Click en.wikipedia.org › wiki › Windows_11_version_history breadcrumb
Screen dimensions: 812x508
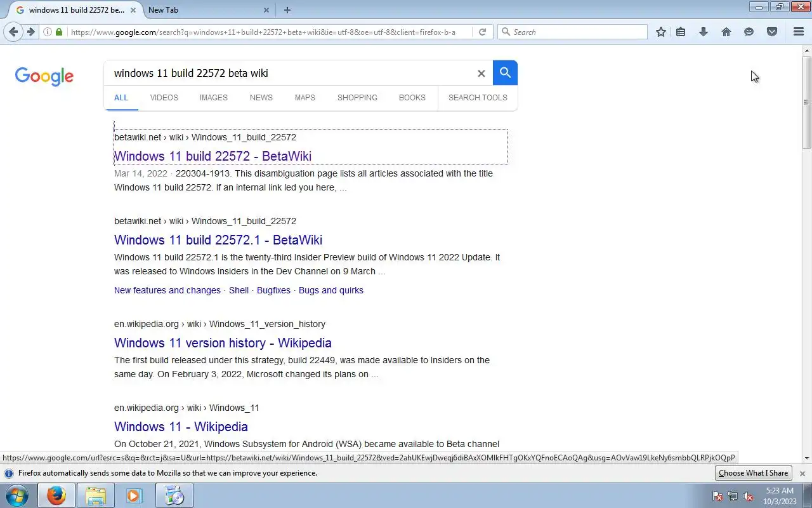pyautogui.click(x=219, y=324)
